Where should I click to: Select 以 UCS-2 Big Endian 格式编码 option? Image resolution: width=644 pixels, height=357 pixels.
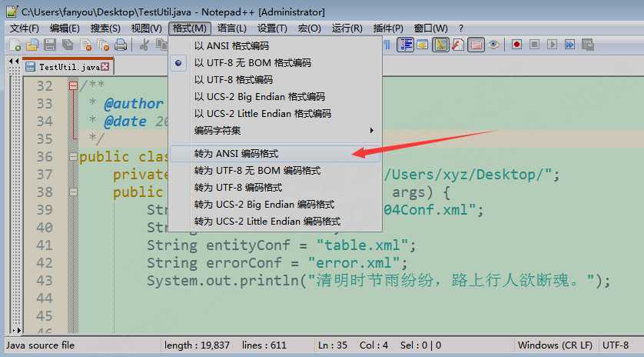275,97
